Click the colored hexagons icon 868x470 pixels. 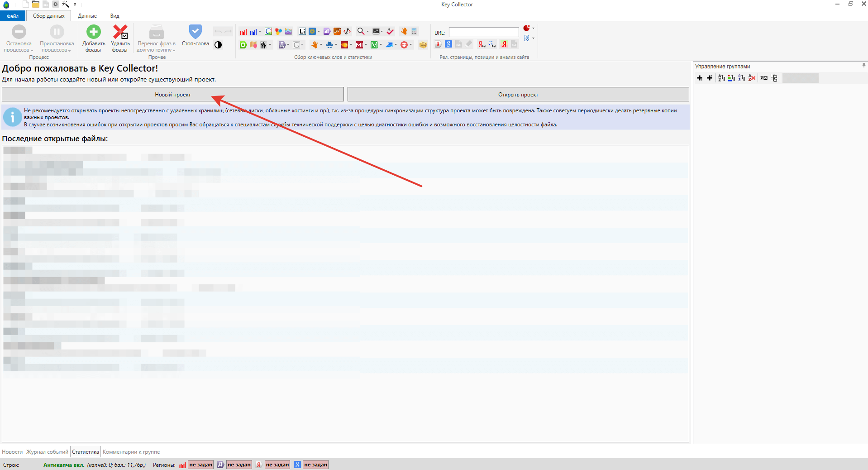coord(278,31)
